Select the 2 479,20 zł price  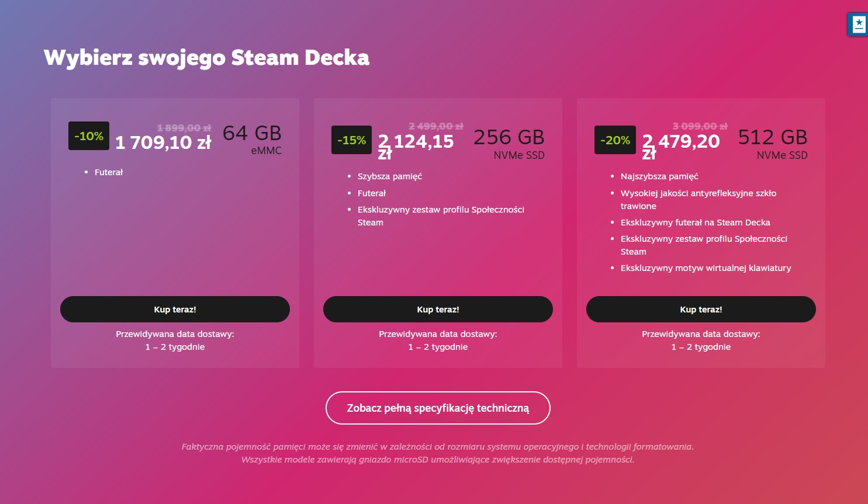680,145
